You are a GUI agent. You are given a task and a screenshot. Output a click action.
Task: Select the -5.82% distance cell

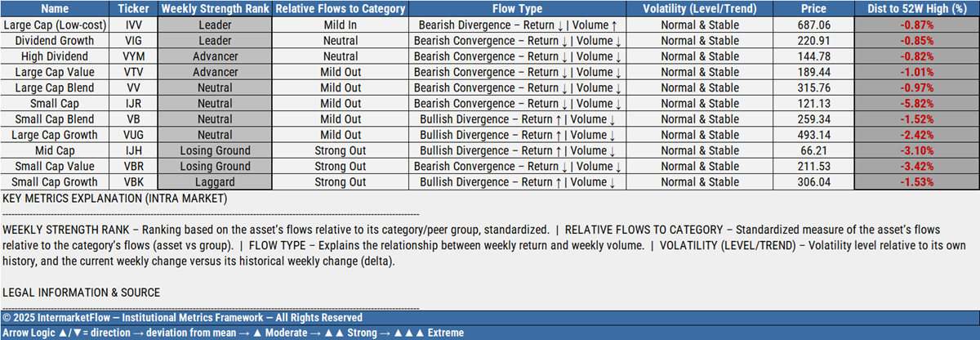point(917,103)
